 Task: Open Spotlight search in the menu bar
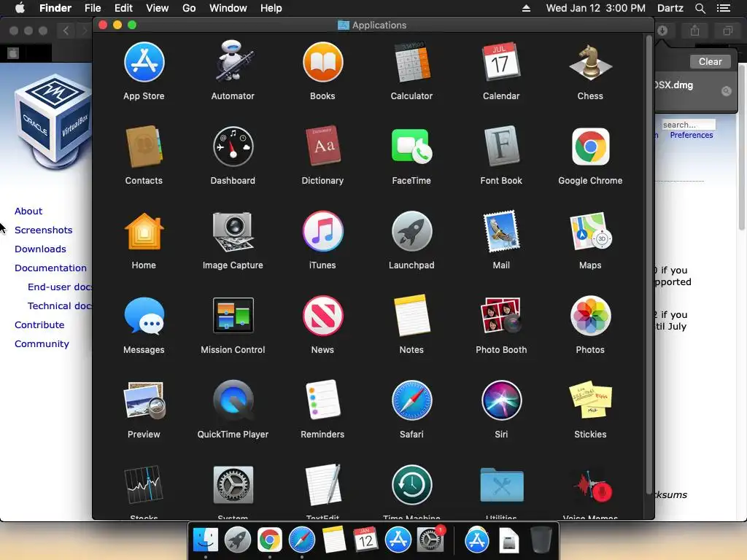click(700, 8)
